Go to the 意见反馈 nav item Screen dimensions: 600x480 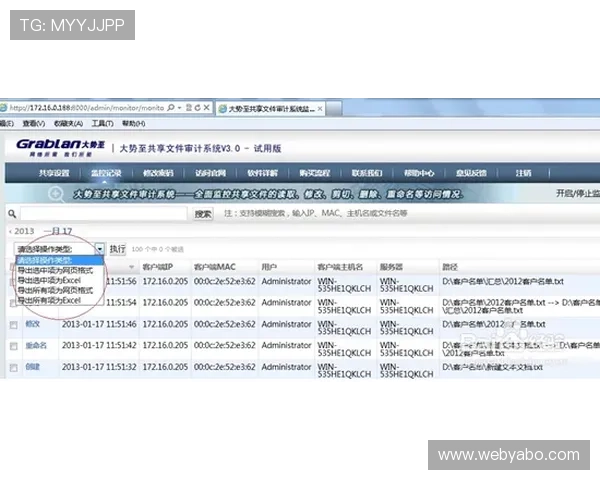pyautogui.click(x=471, y=173)
